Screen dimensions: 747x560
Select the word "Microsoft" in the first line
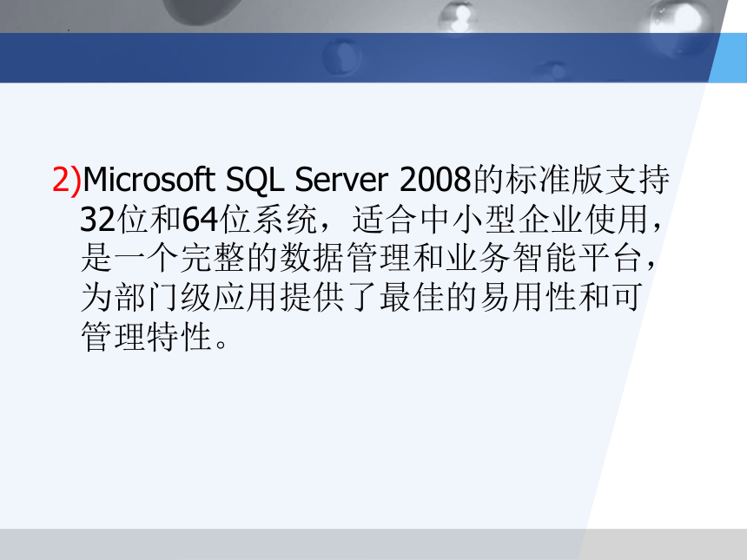[x=149, y=180]
